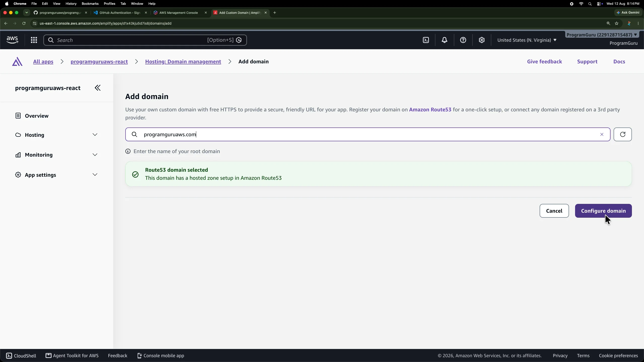Open the AWS services grid menu
The image size is (644, 362).
point(34,40)
